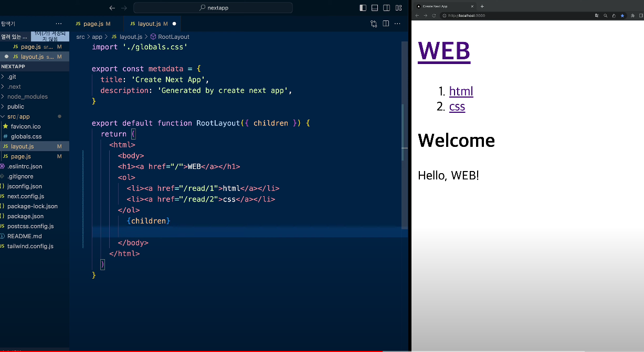
Task: Click the zoom magnifier icon in the address bar
Action: tap(605, 16)
